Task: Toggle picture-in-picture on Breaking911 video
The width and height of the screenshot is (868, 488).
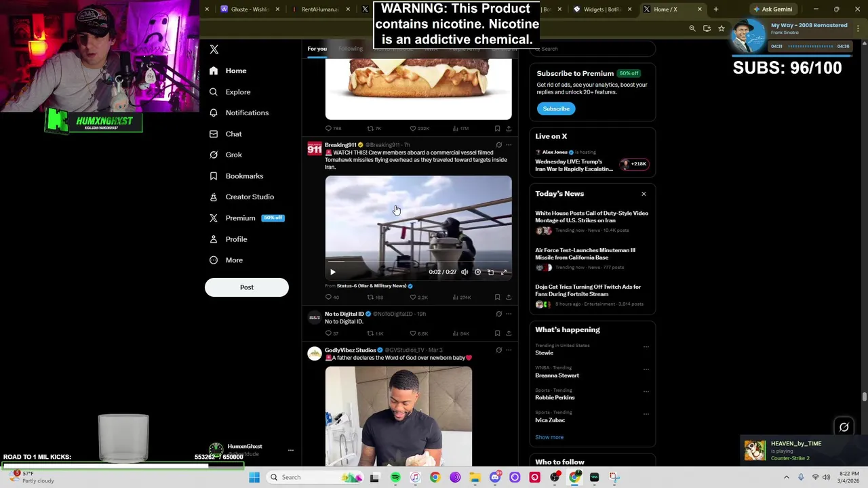Action: [490, 272]
